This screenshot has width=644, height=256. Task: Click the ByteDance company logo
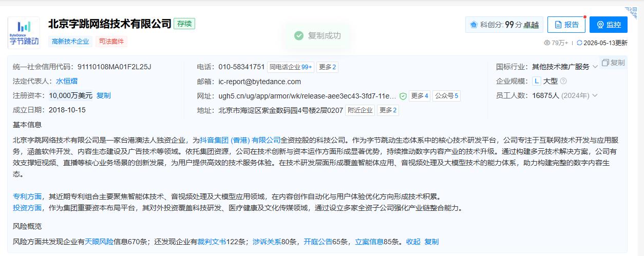24,33
